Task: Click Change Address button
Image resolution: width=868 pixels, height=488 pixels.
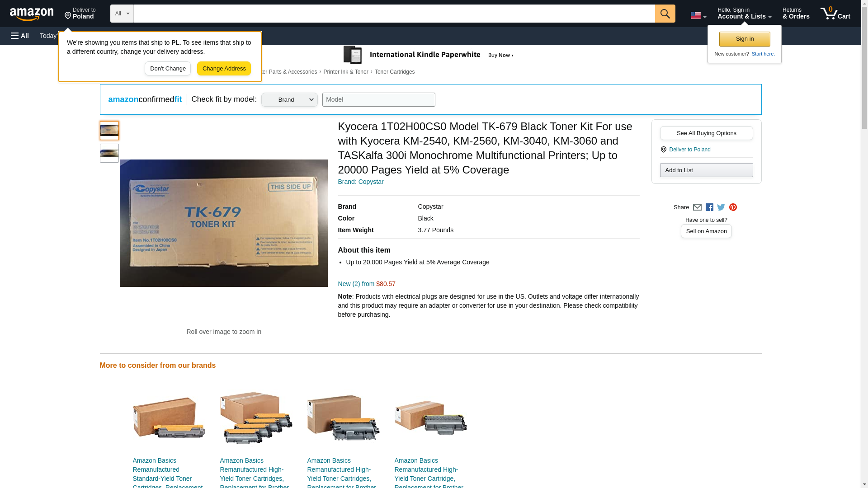Action: click(x=224, y=69)
